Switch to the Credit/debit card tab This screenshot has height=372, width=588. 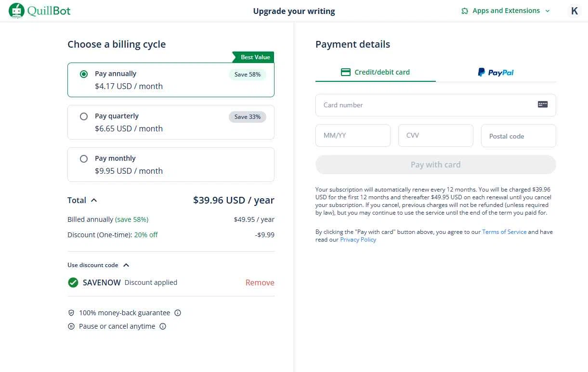point(375,72)
